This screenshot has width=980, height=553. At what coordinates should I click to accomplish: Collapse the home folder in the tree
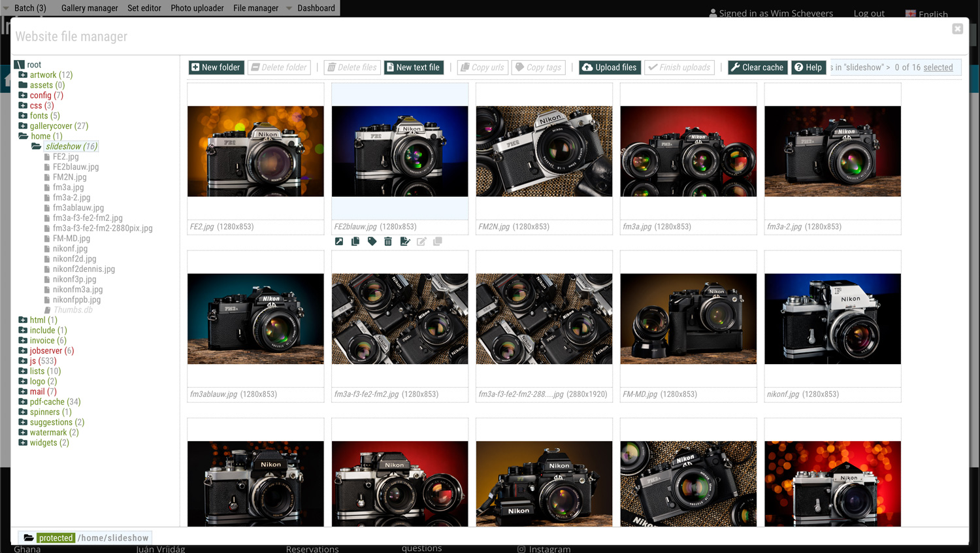click(24, 136)
